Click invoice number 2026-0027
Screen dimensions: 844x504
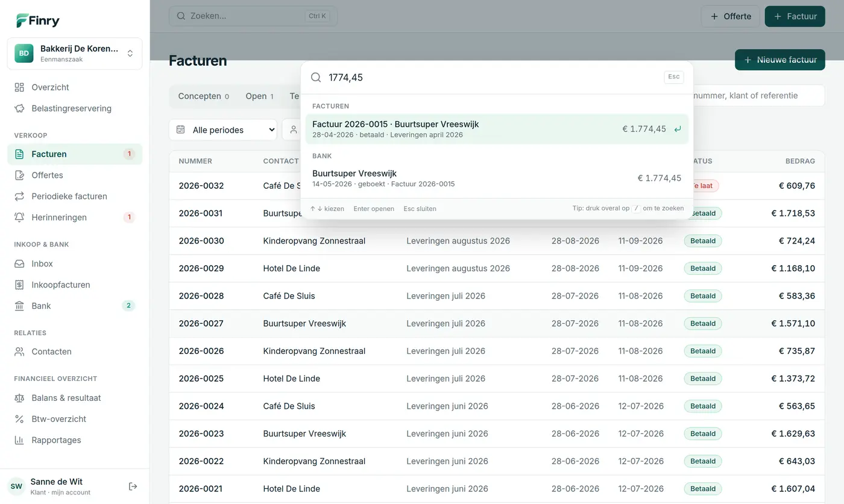(201, 324)
